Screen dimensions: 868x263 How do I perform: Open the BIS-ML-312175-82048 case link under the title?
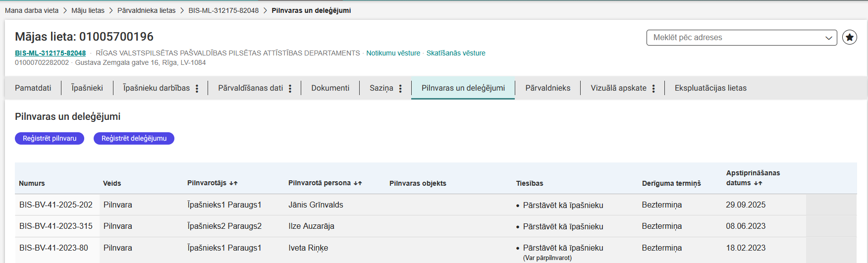(x=50, y=53)
